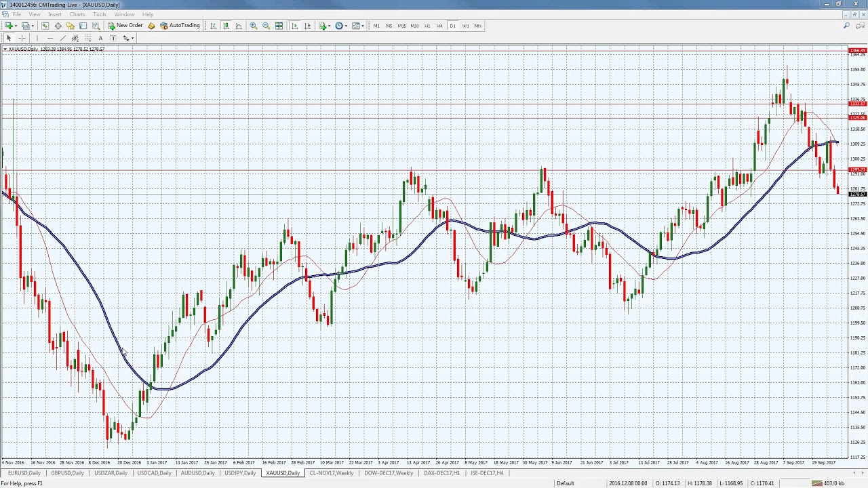
Task: Open the View menu
Action: pos(34,14)
